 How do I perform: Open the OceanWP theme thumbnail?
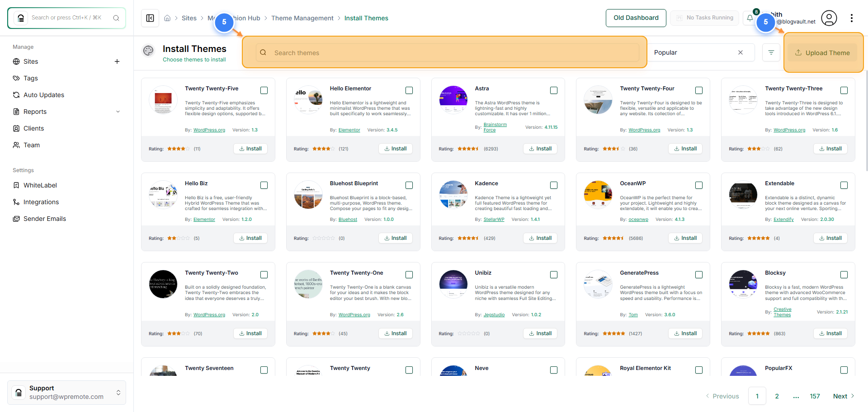(598, 195)
